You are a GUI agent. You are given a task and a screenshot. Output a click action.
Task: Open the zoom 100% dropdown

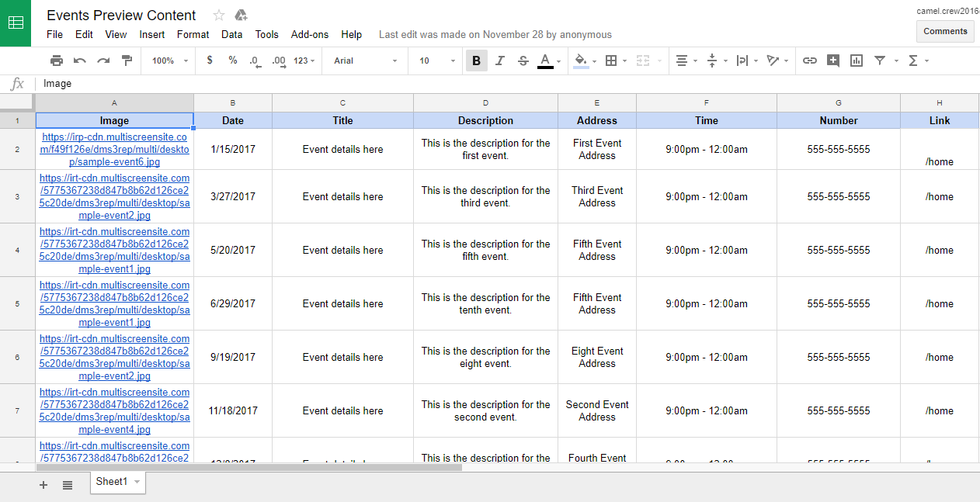coord(170,61)
